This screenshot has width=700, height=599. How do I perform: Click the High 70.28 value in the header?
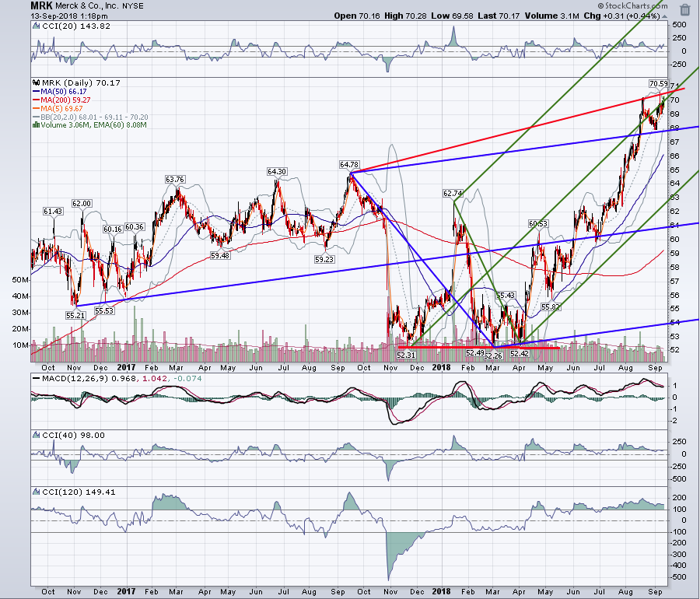coord(405,16)
